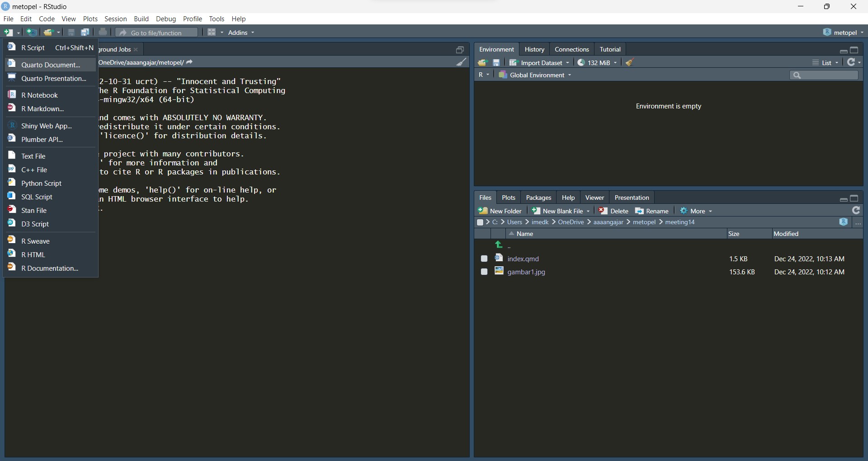Tick the gambar1.jpg checkbox
This screenshot has width=868, height=461.
(484, 272)
